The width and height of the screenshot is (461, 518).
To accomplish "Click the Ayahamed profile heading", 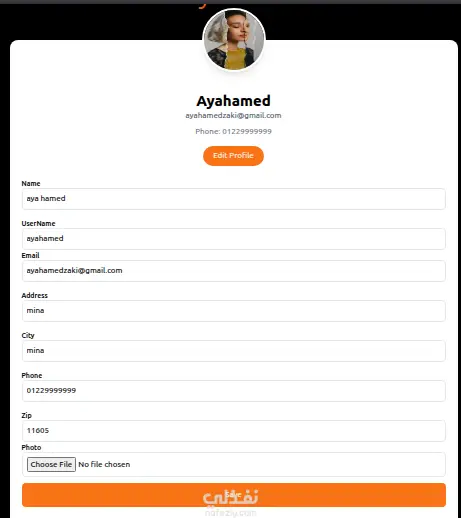I will tap(233, 101).
